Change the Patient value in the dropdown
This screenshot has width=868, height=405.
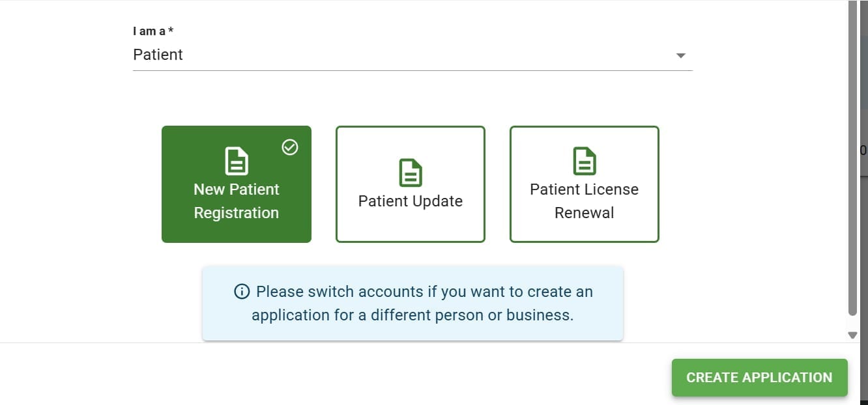click(411, 55)
